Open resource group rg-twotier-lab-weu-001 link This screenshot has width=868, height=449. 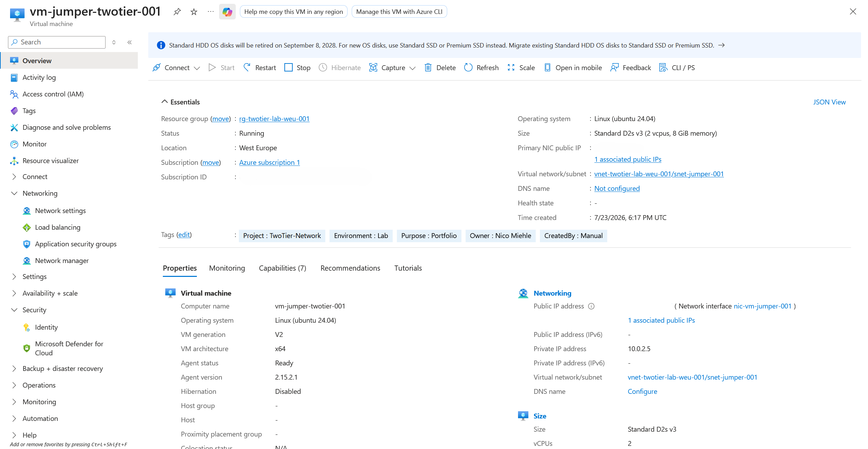click(x=274, y=119)
